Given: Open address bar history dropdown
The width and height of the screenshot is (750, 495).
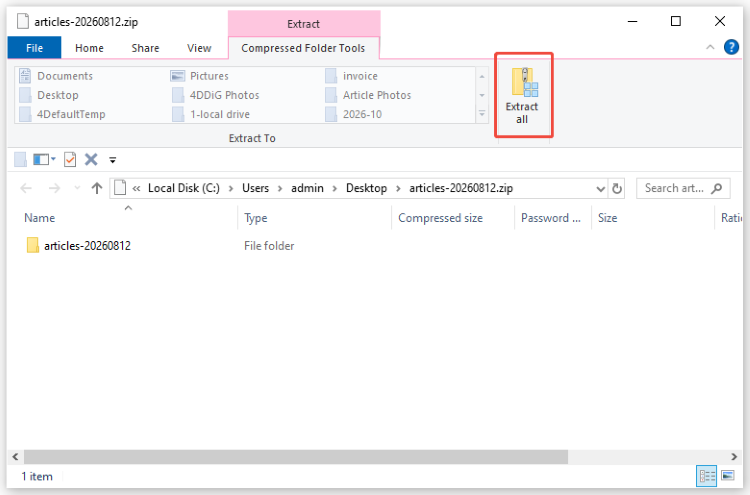Looking at the screenshot, I should [601, 189].
